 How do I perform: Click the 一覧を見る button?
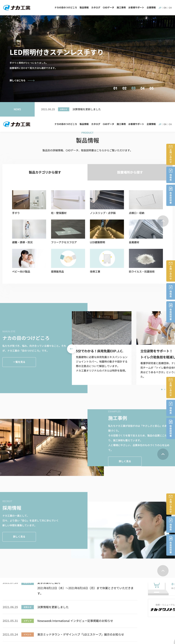click(19, 362)
